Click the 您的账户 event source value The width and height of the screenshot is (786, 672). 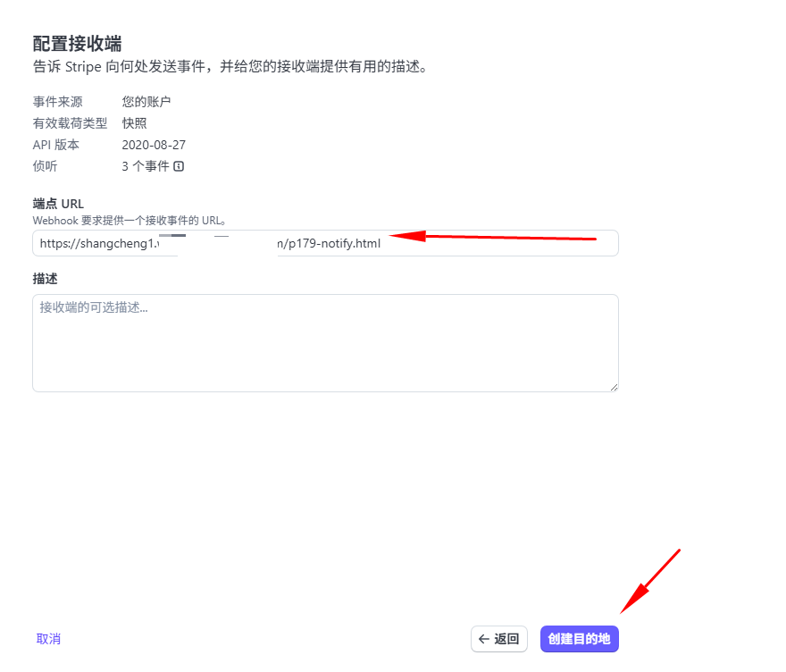[x=146, y=102]
